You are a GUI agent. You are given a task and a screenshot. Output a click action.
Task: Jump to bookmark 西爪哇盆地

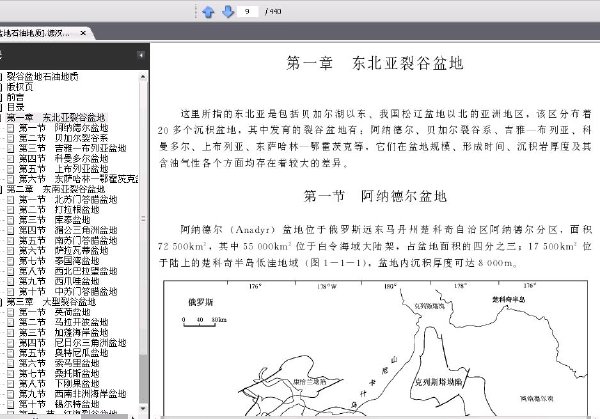[x=59, y=281]
